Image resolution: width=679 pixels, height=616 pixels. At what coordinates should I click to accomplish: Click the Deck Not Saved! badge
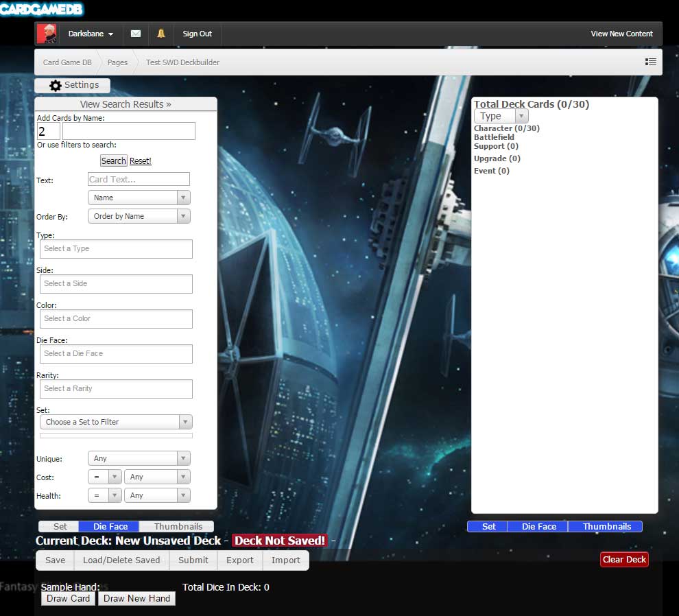(280, 541)
